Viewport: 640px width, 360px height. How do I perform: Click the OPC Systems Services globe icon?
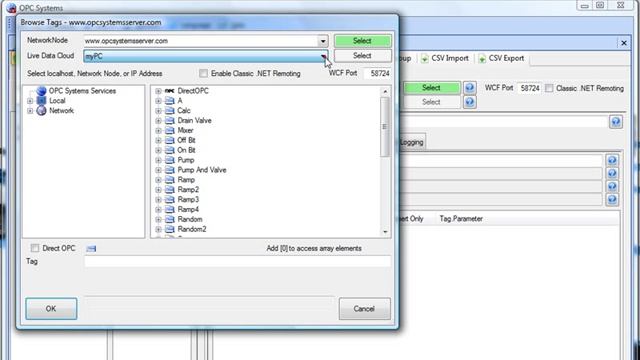click(x=41, y=91)
